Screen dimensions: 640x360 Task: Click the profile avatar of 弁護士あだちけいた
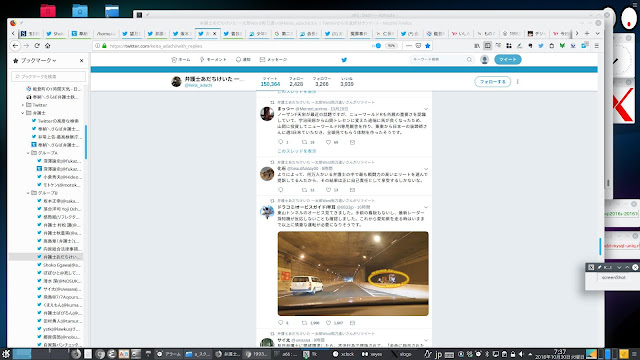(x=176, y=82)
